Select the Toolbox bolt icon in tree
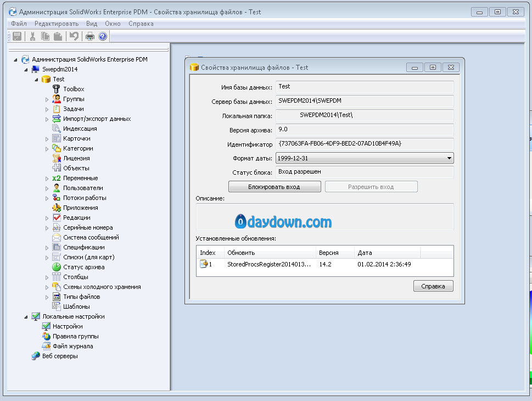The width and height of the screenshot is (532, 401). [57, 89]
